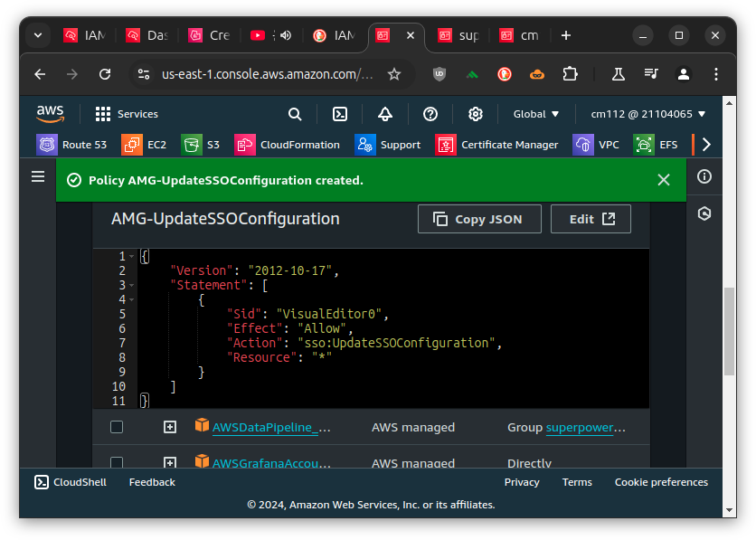The image size is (756, 540).
Task: Open the Chrome three-dot menu
Action: click(x=716, y=74)
